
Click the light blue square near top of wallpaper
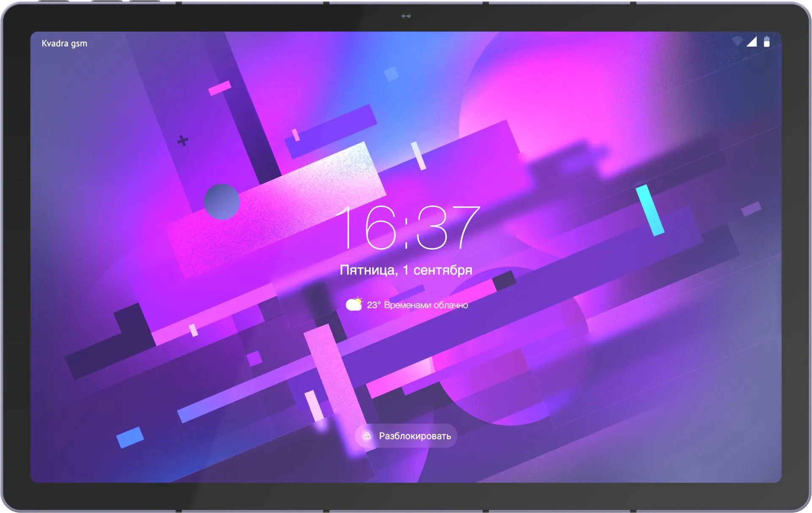[391, 74]
